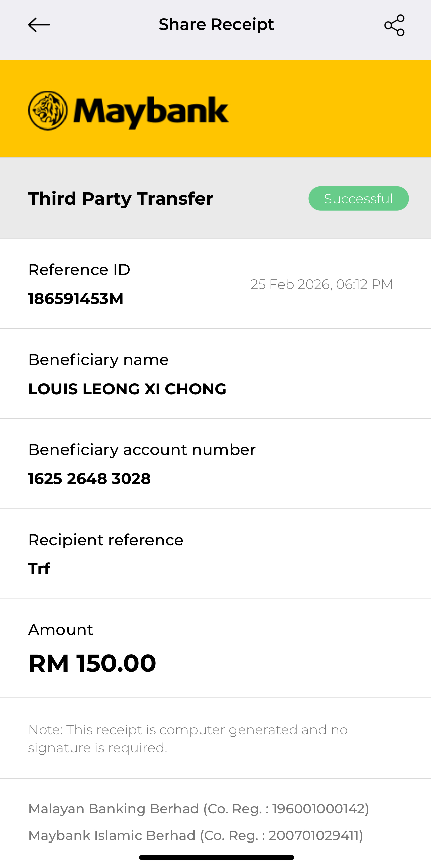Click the 25 Feb 2026 timestamp
This screenshot has height=868, width=431.
321,285
